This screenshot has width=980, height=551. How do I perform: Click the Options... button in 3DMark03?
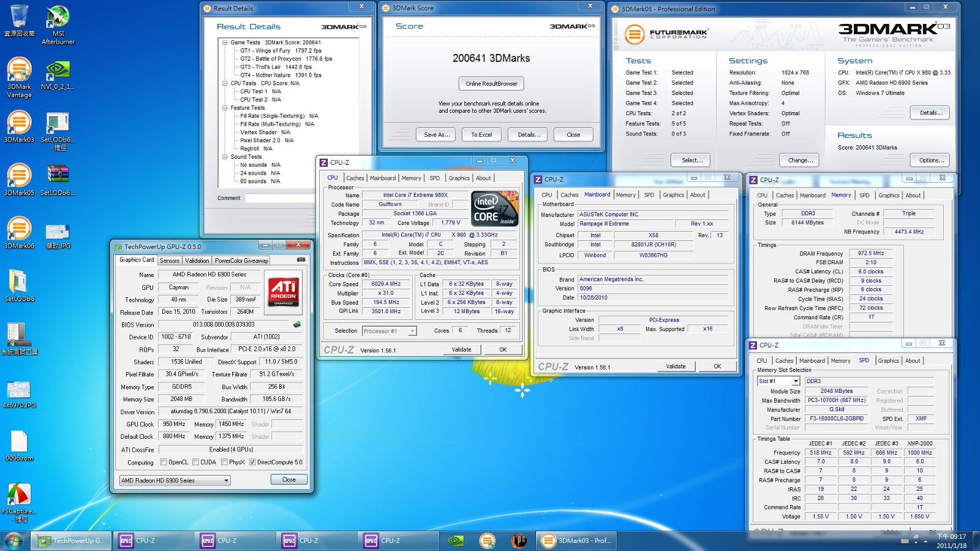pyautogui.click(x=931, y=160)
